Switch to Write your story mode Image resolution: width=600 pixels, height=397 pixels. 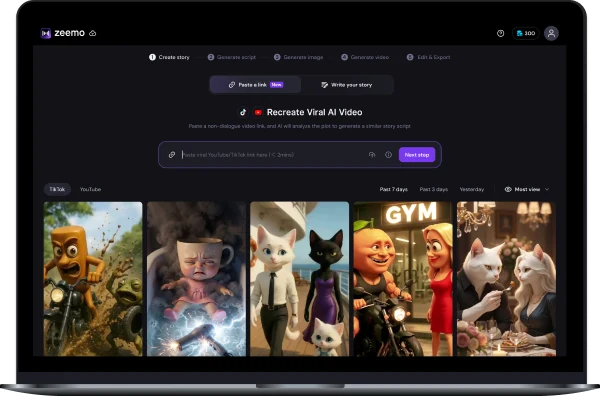347,85
